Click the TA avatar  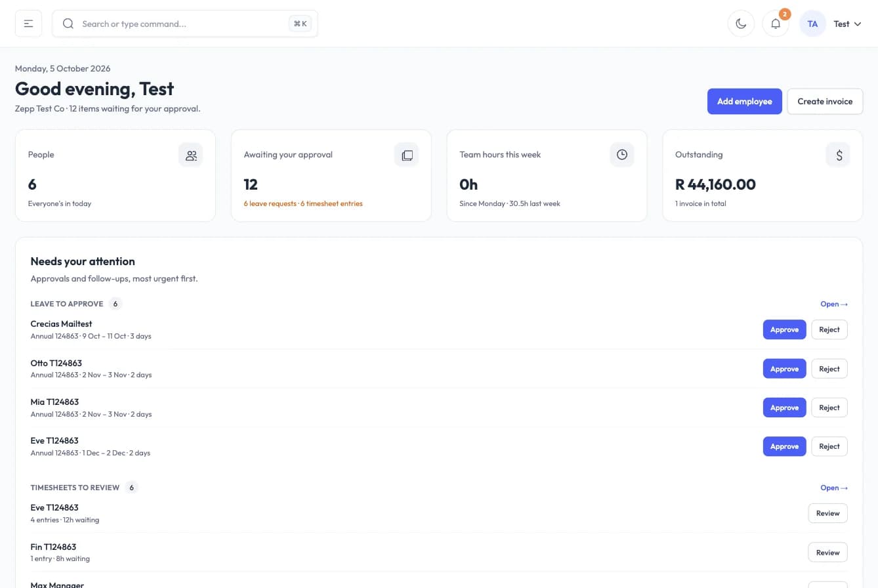click(812, 24)
